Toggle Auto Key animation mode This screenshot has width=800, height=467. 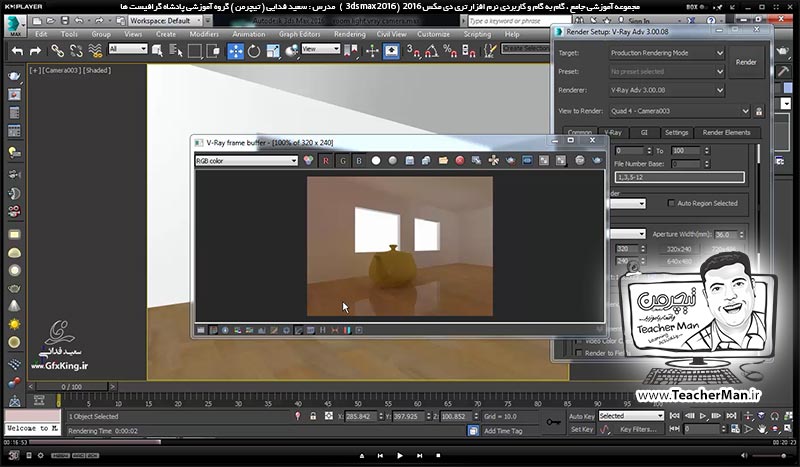tap(581, 416)
